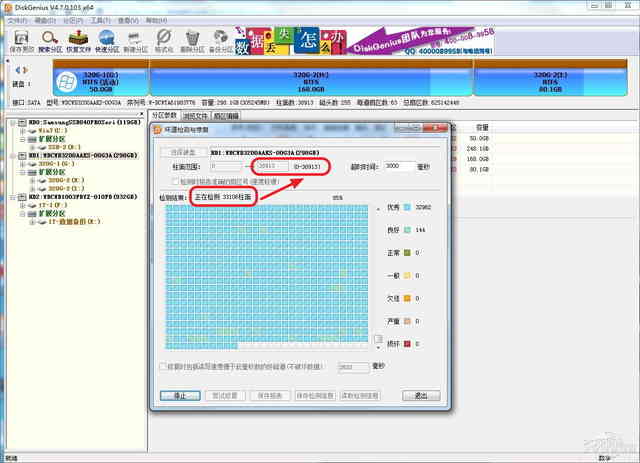
Task: Click the 尝试修复 button
Action: coord(225,396)
